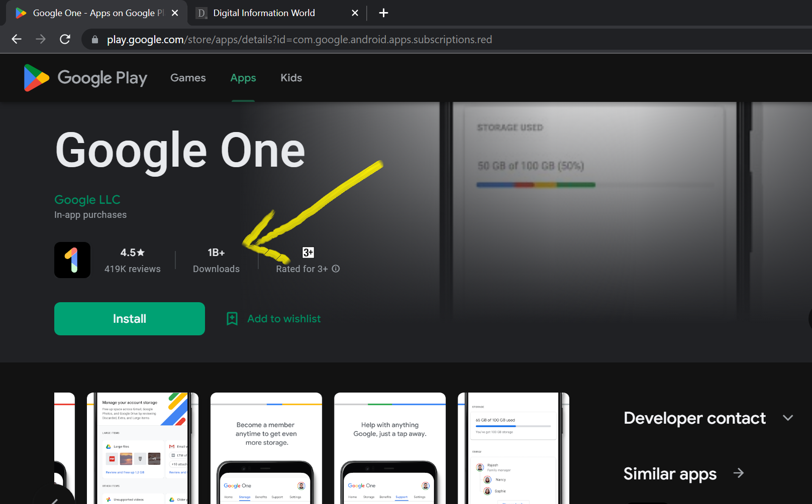Click Add to wishlist
The image size is (812, 504).
pyautogui.click(x=284, y=319)
